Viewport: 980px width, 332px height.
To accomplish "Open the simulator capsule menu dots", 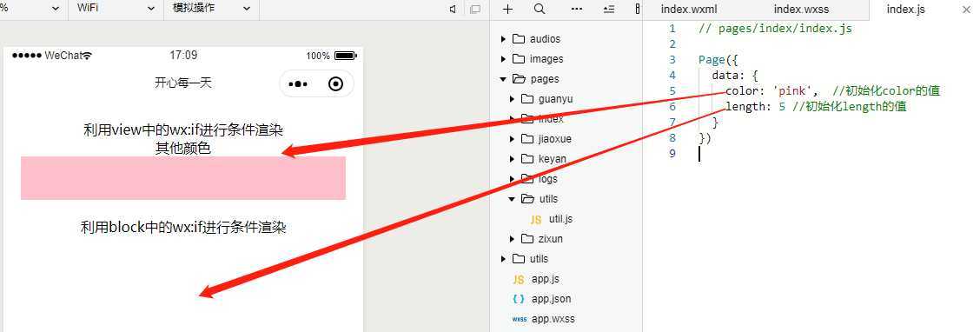I will [299, 83].
